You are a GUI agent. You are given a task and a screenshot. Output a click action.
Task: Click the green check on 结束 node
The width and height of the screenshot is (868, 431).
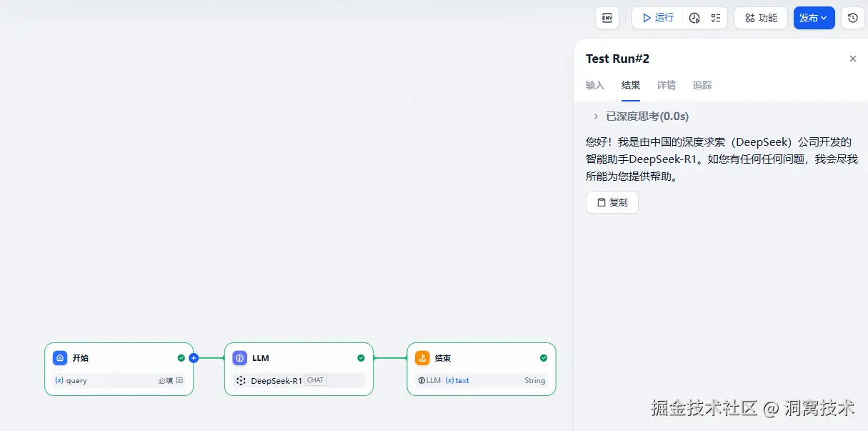544,358
